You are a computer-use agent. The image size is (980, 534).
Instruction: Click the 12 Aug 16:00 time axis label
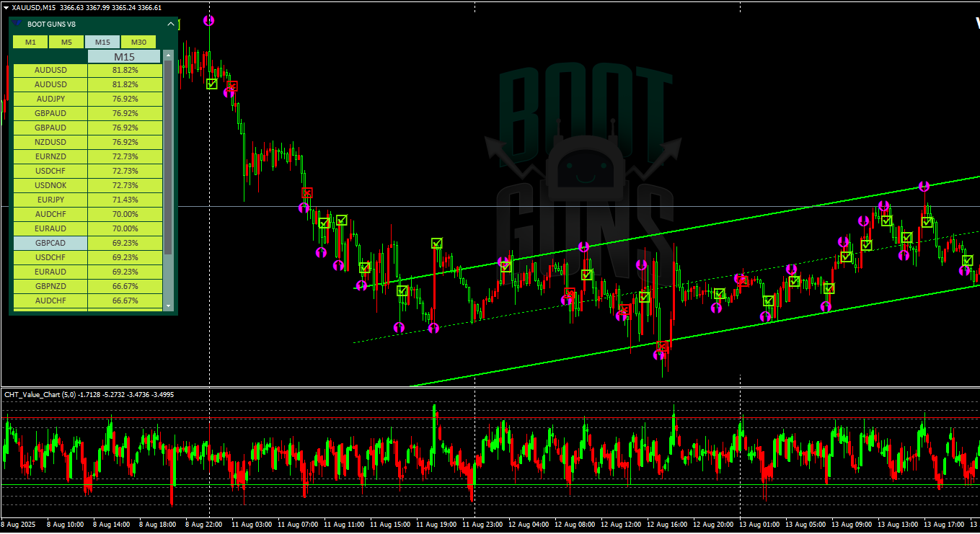667,525
